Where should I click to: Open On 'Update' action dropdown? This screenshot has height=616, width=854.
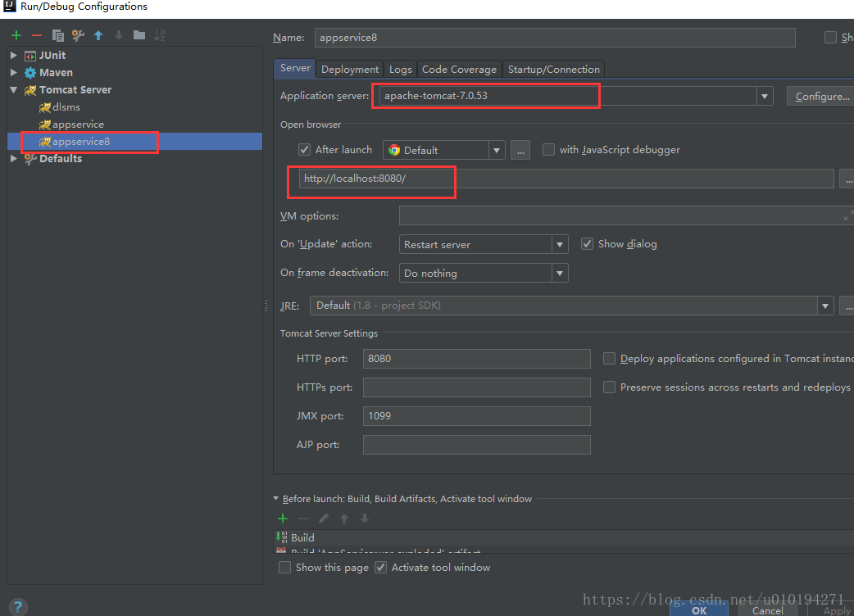point(559,244)
